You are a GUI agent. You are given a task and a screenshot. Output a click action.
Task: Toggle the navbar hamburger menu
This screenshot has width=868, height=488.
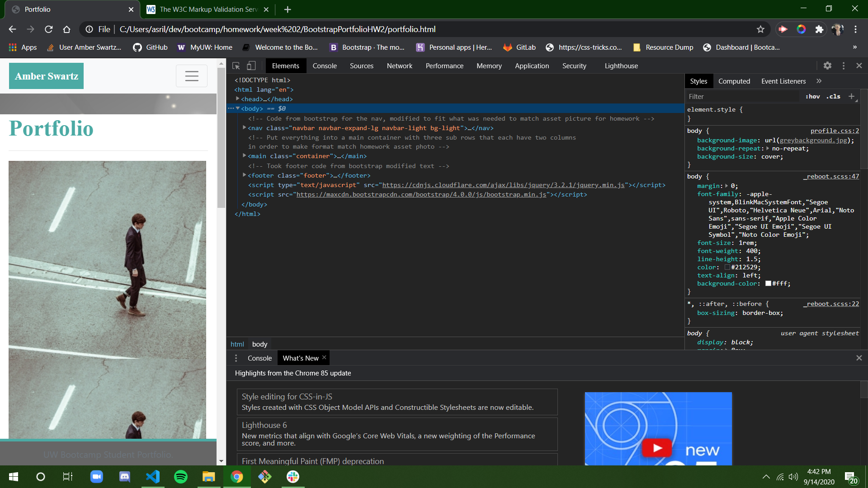[x=192, y=76]
